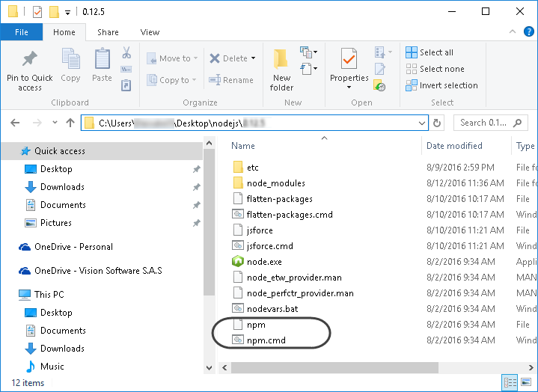
Task: Click the address bar path field
Action: coord(254,123)
